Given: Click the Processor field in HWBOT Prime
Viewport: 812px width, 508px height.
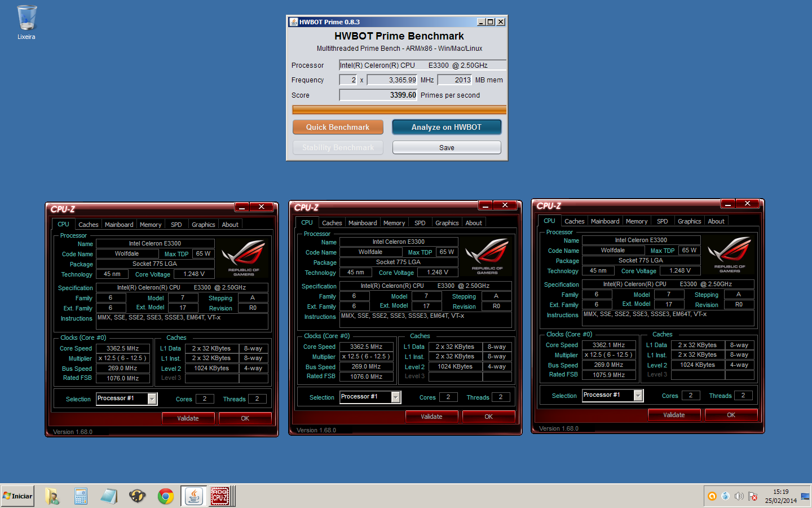Looking at the screenshot, I should [x=422, y=65].
